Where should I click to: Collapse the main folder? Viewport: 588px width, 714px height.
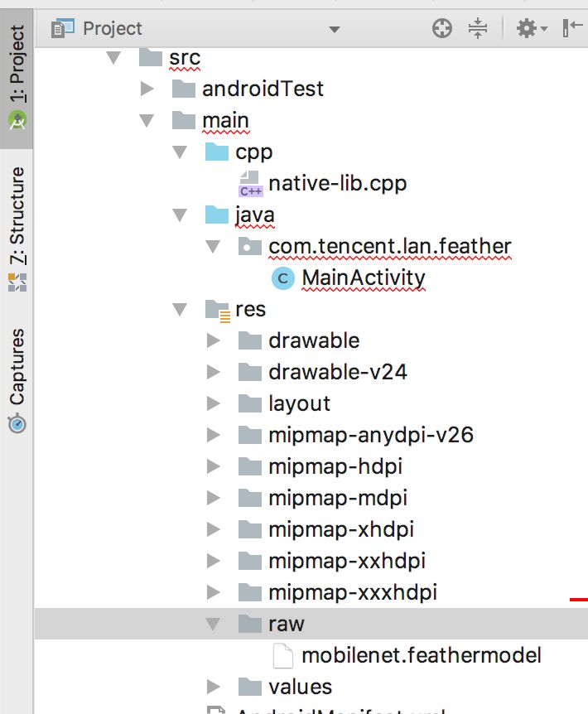(x=147, y=121)
